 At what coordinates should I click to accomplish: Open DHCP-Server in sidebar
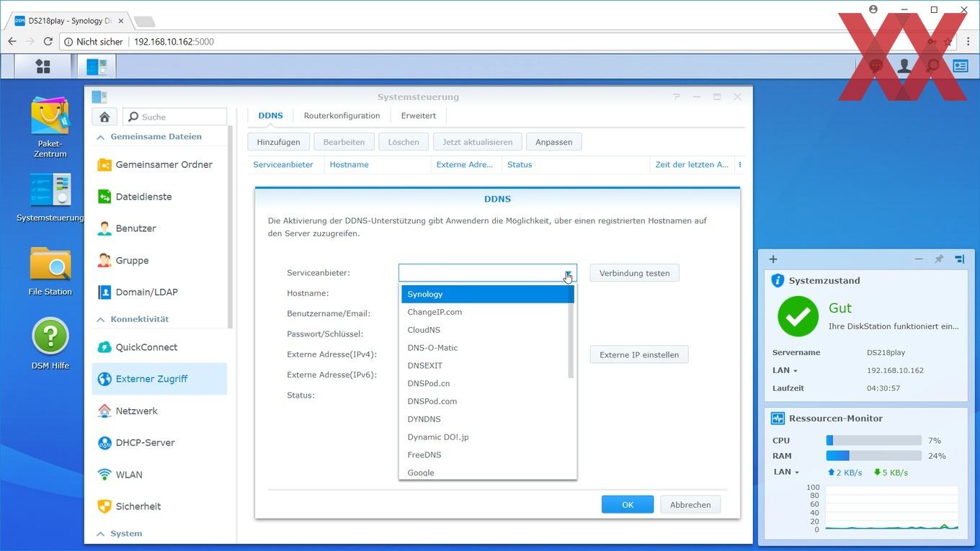[x=159, y=442]
